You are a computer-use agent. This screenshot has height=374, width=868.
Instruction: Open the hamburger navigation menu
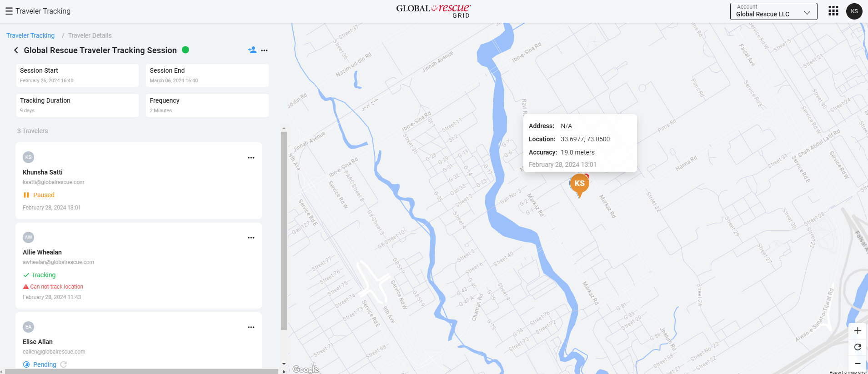[9, 11]
